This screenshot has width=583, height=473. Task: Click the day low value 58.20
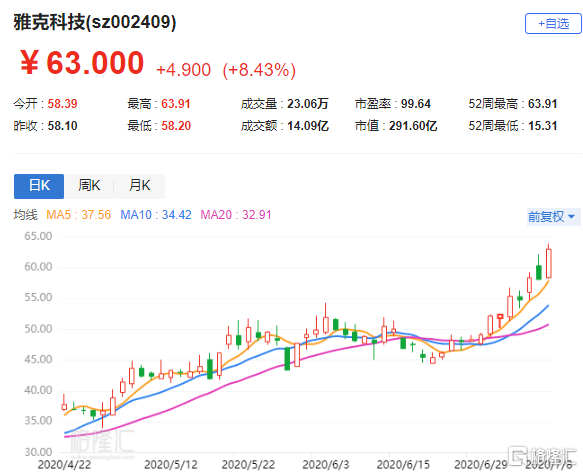point(176,126)
